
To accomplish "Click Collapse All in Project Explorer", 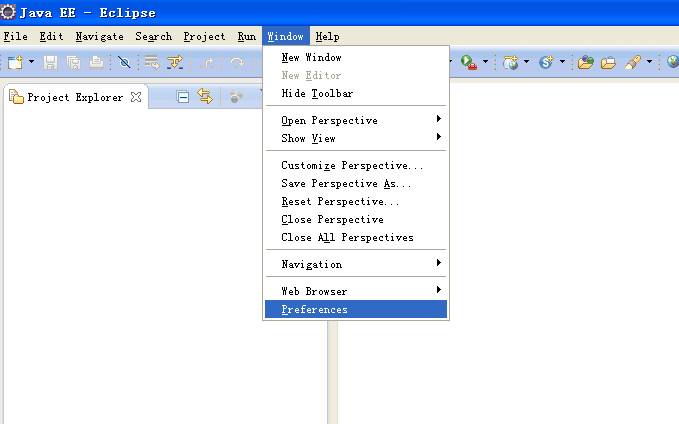I will (183, 97).
